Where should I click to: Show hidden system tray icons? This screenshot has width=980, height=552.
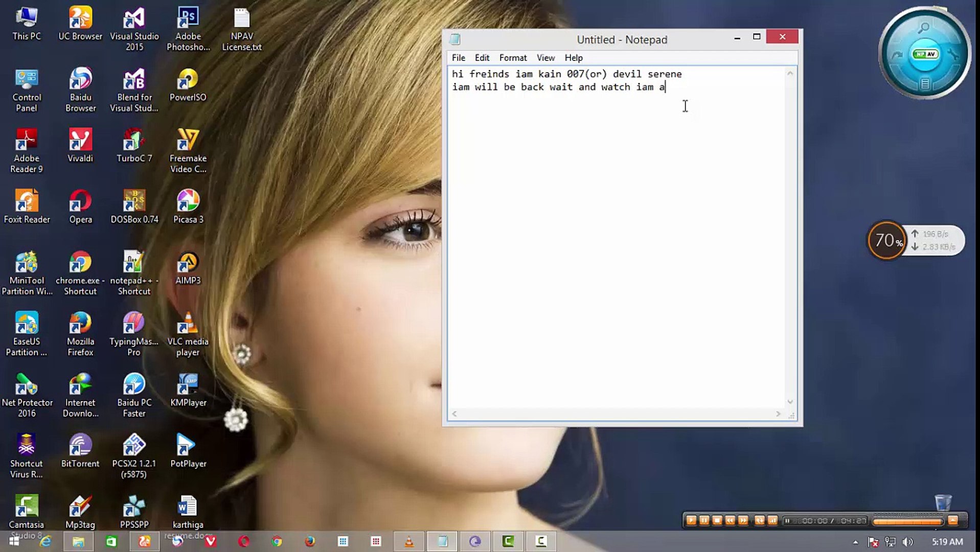(x=855, y=542)
